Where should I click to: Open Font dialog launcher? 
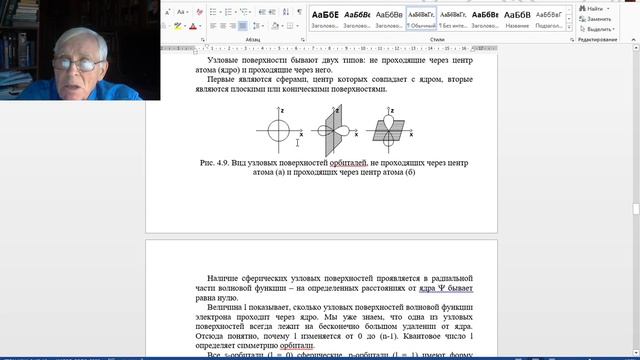click(202, 40)
